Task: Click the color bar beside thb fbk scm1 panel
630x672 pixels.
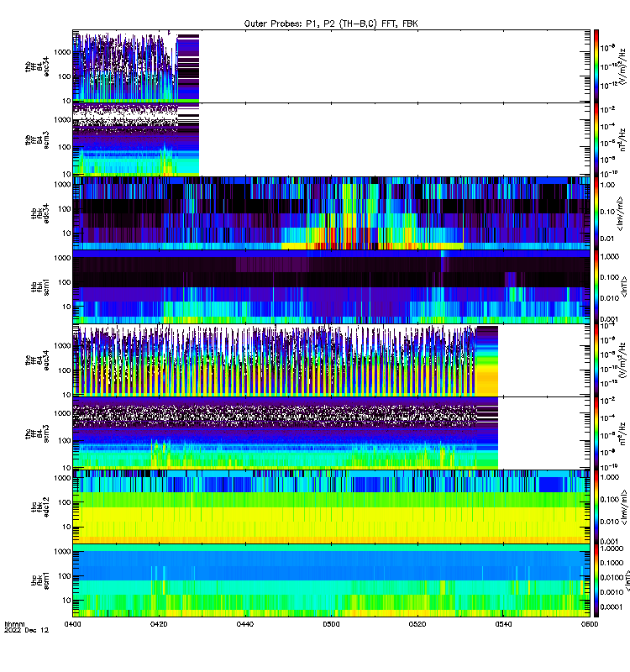Action: click(x=596, y=286)
